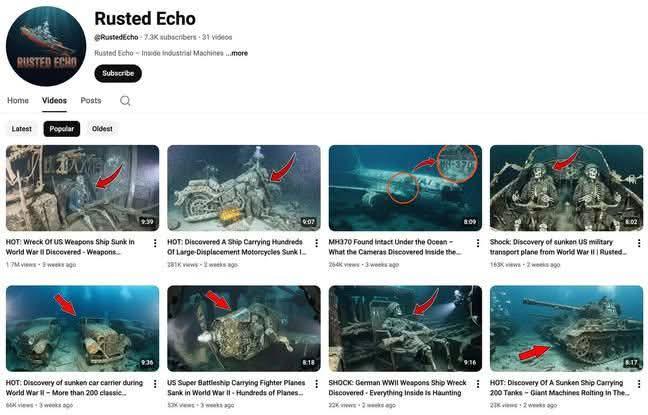648x415 pixels.
Task: Select the Oldest sort filter
Action: coord(102,129)
